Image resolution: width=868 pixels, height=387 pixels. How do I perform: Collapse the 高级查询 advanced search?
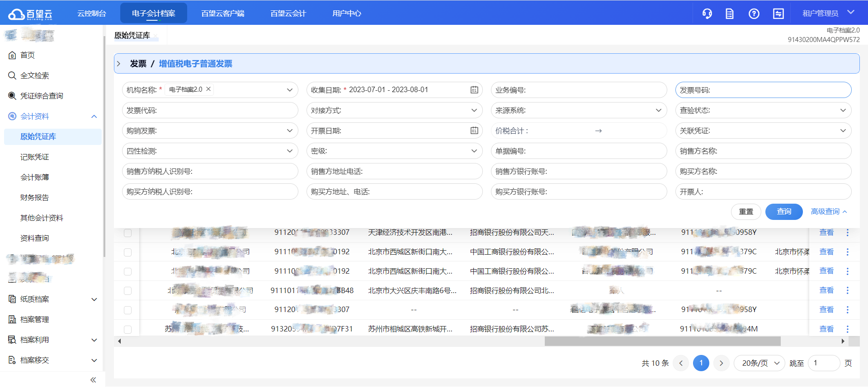829,211
